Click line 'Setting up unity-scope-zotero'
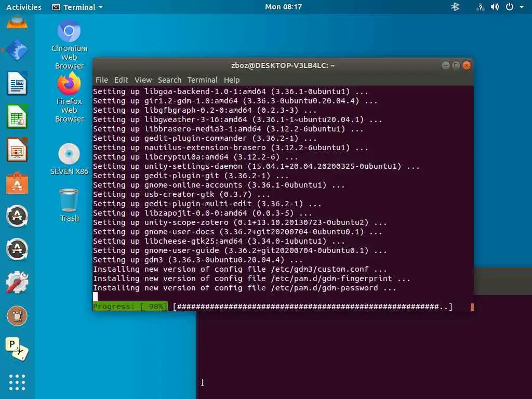Viewport: 532px width, 399px height. click(x=240, y=222)
